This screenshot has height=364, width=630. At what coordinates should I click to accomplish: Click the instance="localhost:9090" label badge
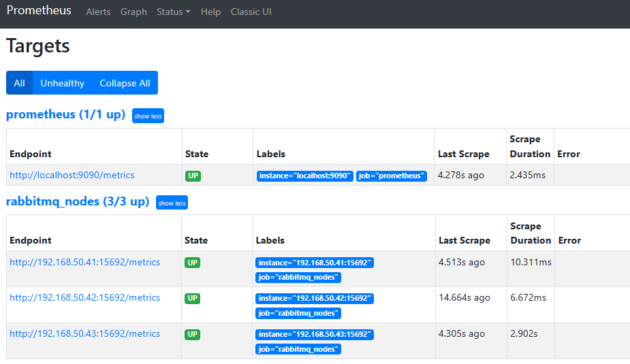(305, 176)
